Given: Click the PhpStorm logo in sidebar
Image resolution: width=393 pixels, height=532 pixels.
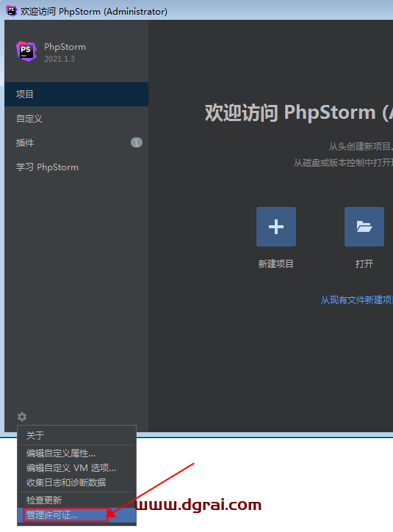Looking at the screenshot, I should 26,51.
